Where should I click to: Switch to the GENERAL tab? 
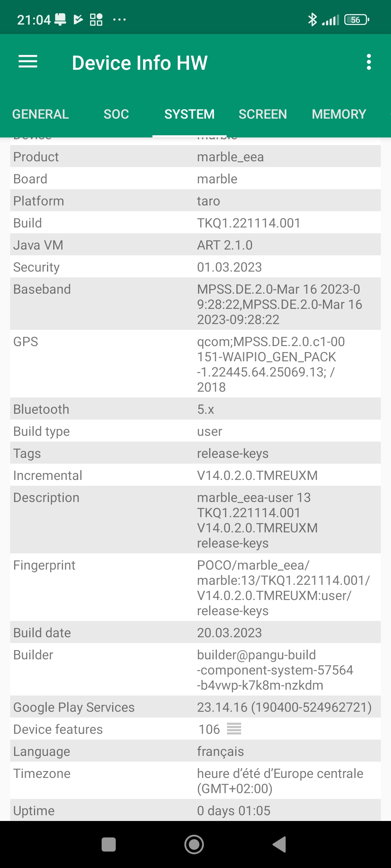(41, 114)
